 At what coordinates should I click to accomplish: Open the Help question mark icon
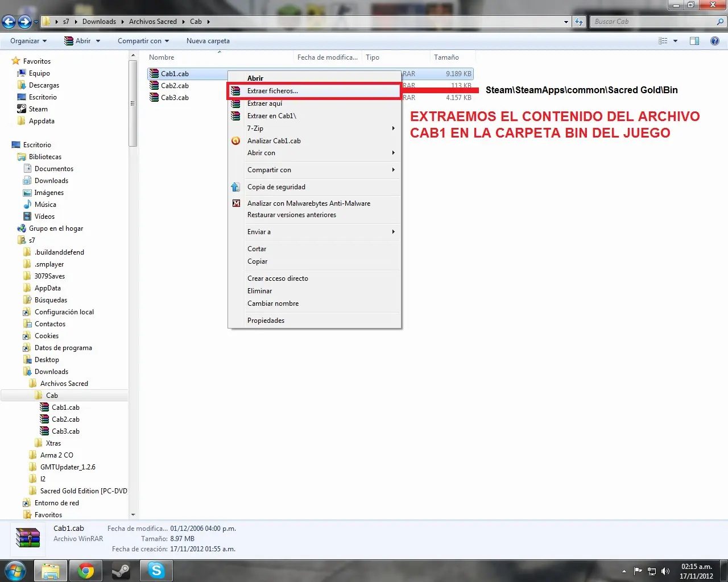[715, 41]
